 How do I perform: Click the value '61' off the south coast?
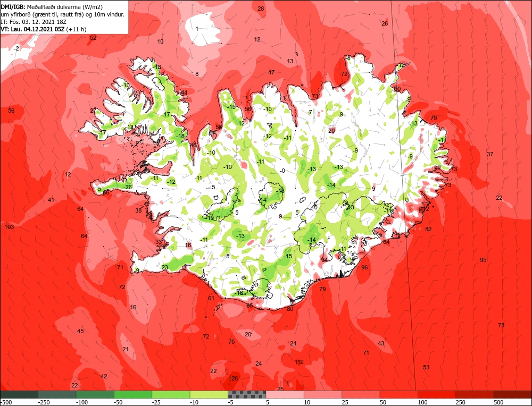[211, 298]
